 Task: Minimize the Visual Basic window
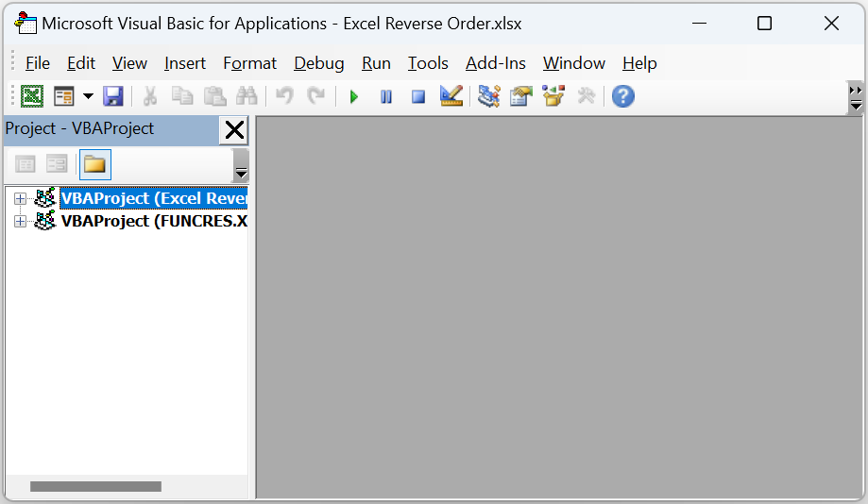click(x=700, y=24)
